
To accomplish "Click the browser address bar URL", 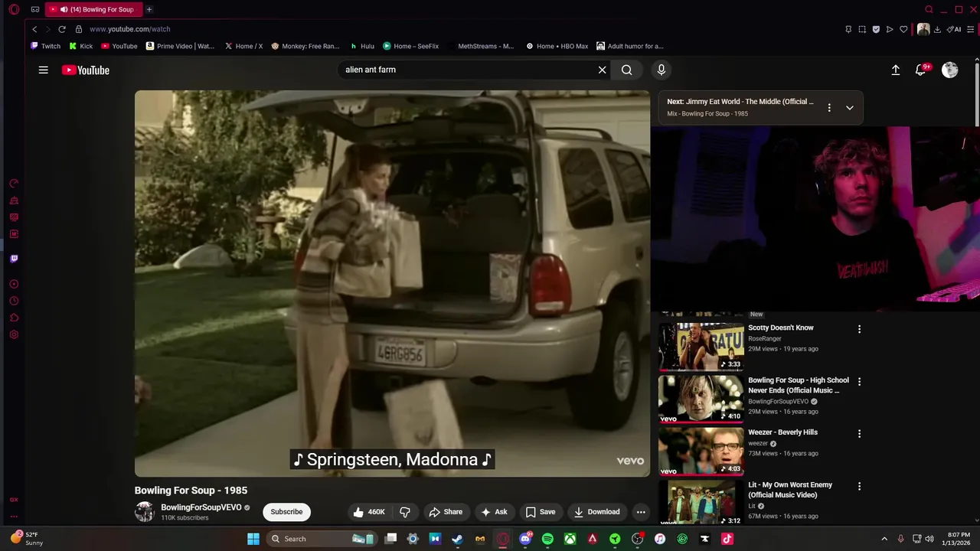I will point(130,29).
